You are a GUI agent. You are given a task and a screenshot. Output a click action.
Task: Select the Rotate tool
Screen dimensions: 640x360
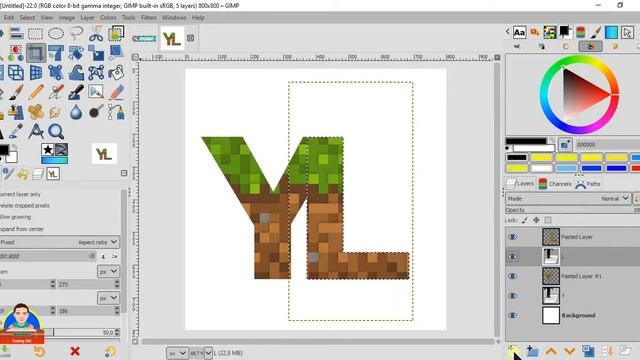tap(76, 53)
